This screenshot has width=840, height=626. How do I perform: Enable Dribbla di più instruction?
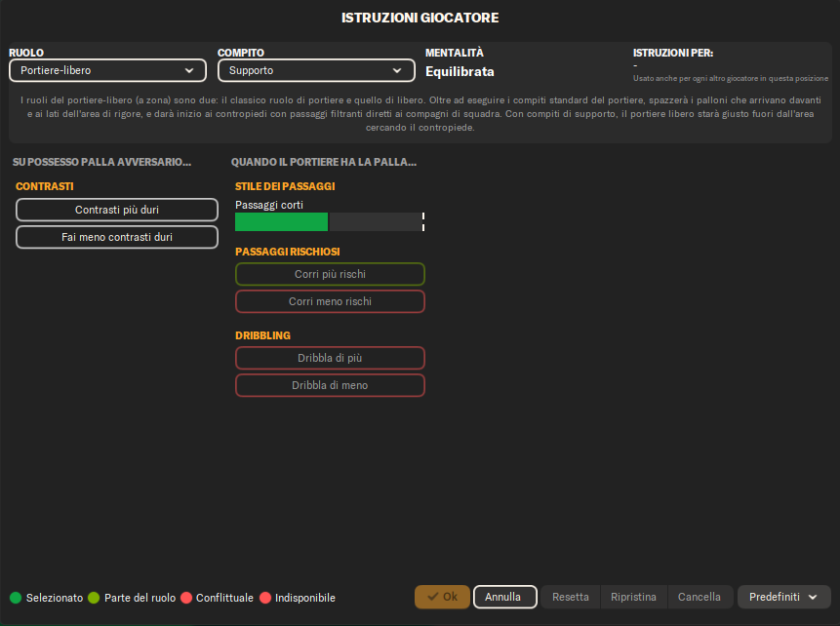(330, 358)
